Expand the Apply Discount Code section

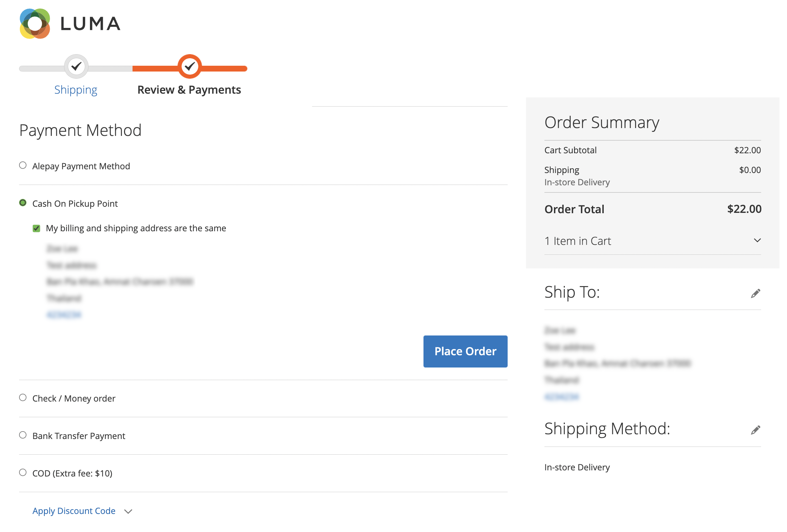[74, 511]
